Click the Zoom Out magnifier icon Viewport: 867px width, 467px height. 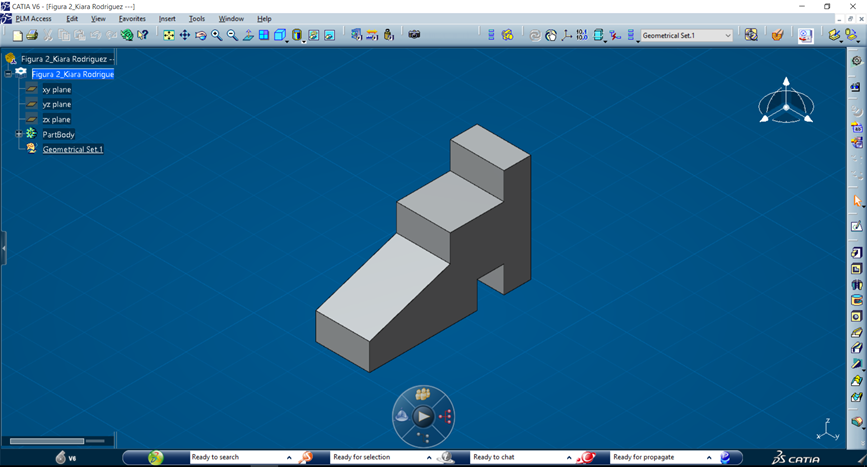(x=233, y=35)
